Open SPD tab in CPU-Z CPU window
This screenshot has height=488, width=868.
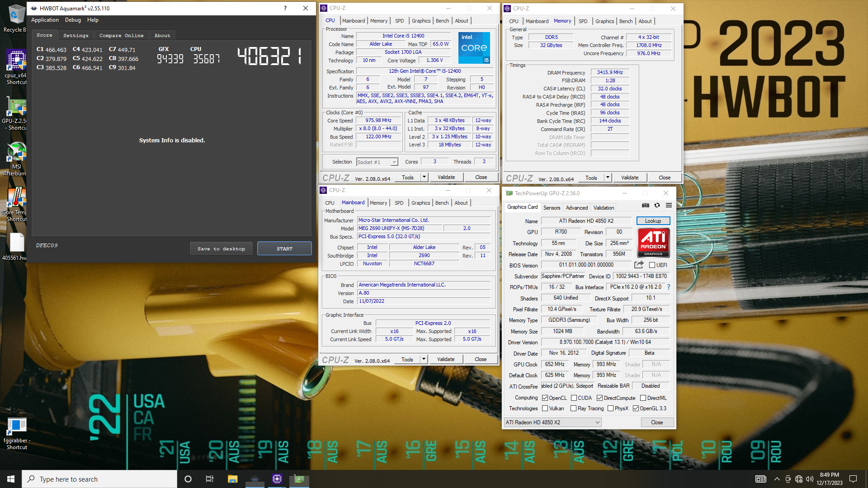pyautogui.click(x=399, y=21)
